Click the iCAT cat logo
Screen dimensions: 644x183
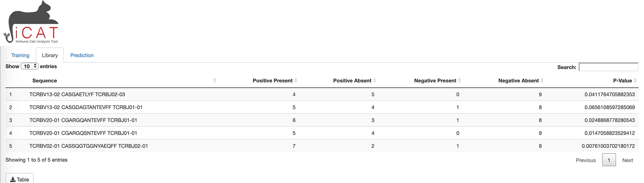pyautogui.click(x=31, y=23)
